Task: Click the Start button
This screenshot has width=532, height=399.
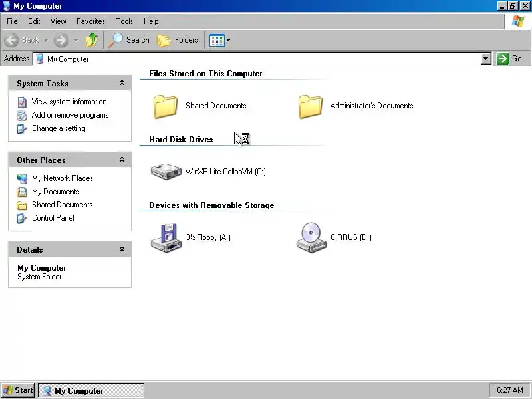Action: tap(18, 390)
